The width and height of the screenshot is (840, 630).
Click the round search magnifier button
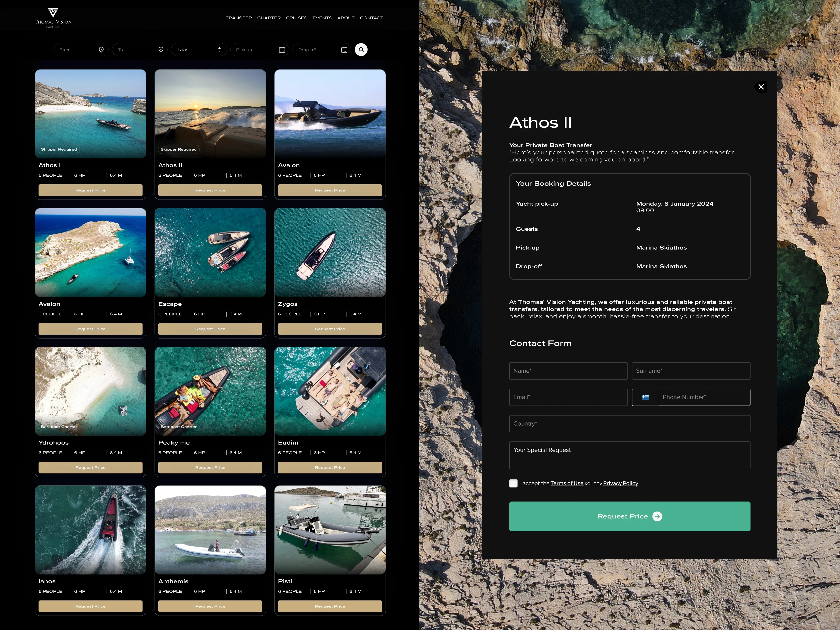pos(361,50)
